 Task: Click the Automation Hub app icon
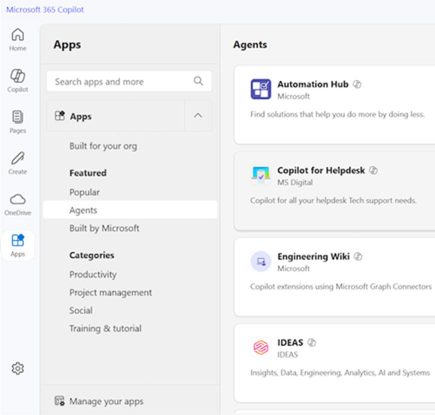coord(261,89)
